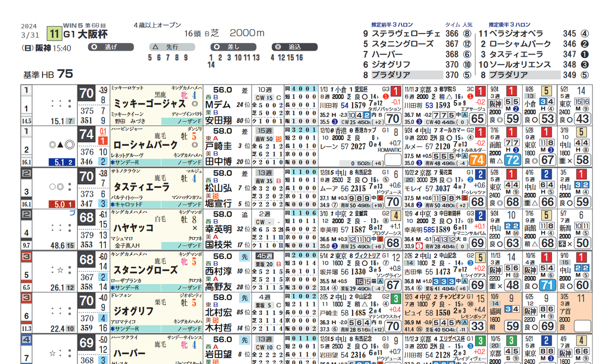Click trainer 木村哲
This screenshot has width=604, height=364.
pos(218,328)
